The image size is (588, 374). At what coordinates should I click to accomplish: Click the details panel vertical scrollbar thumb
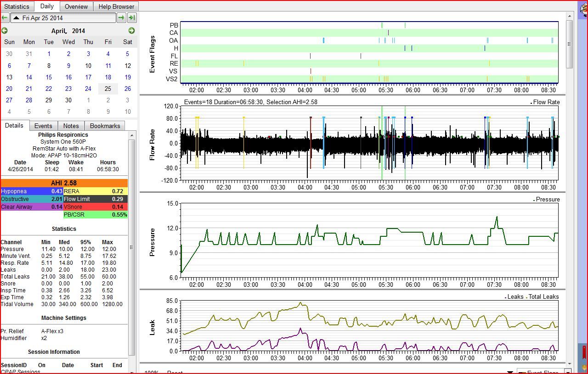point(132,247)
